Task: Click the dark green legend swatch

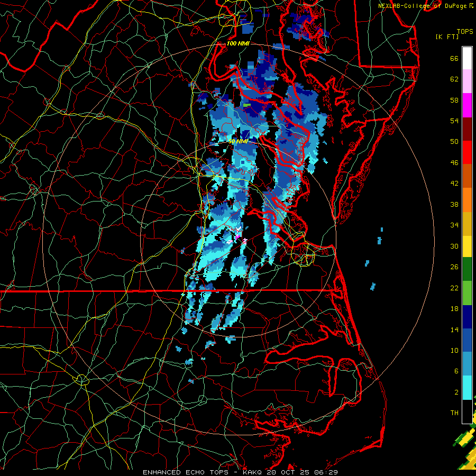Action: [x=467, y=269]
